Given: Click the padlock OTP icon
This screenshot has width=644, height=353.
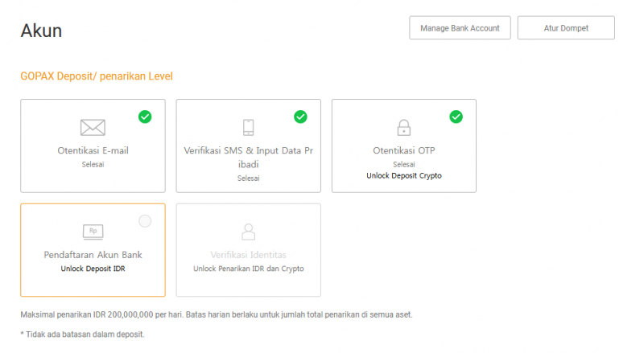Looking at the screenshot, I should [404, 127].
